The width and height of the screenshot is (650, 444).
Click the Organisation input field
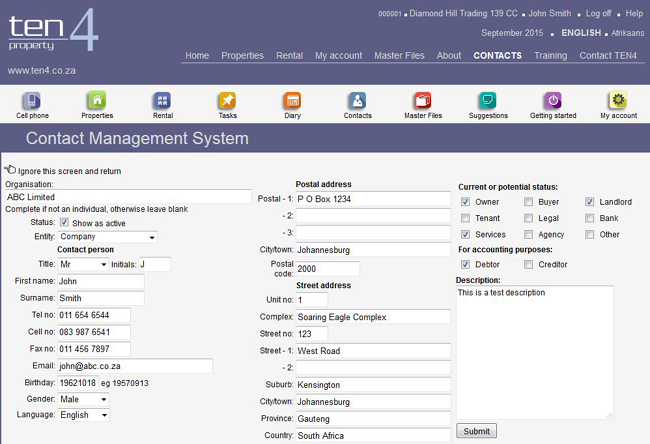(128, 197)
